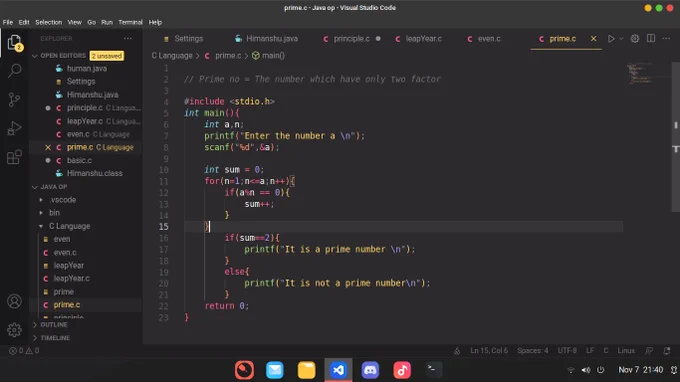Click the C Language breadcrumb
680x382 pixels.
172,56
